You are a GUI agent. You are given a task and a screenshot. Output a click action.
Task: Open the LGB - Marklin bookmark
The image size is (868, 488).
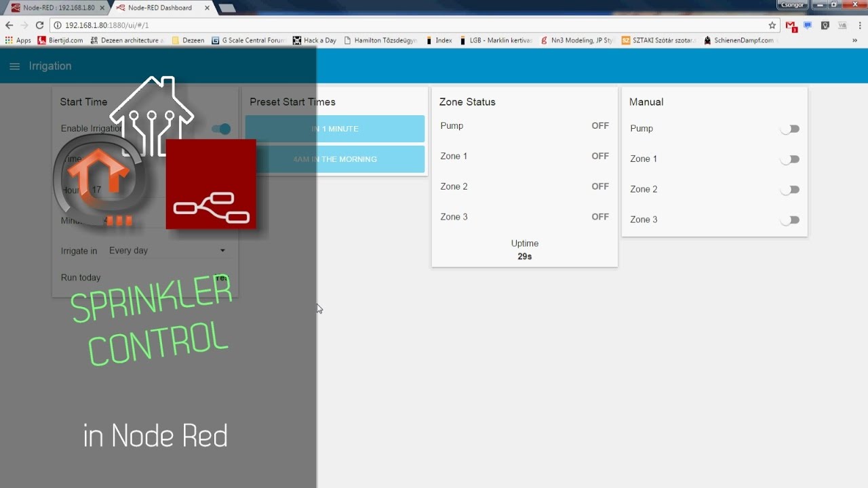pos(496,41)
